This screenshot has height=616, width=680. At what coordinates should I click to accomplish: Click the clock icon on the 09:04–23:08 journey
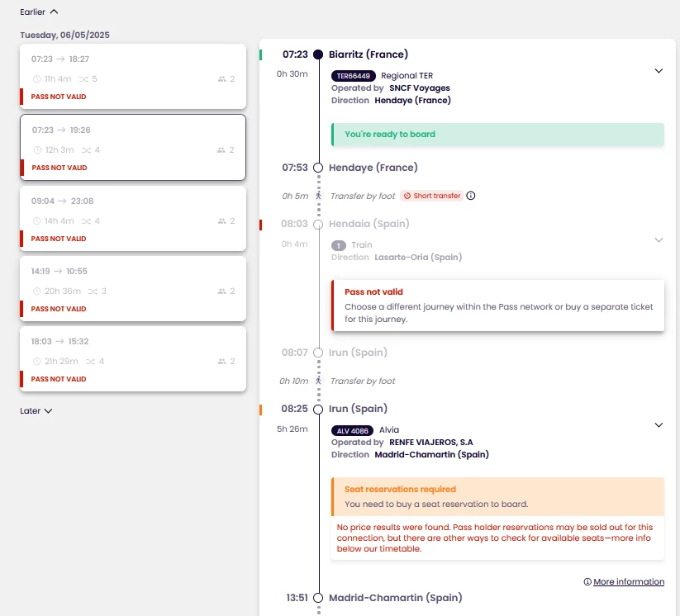point(36,221)
